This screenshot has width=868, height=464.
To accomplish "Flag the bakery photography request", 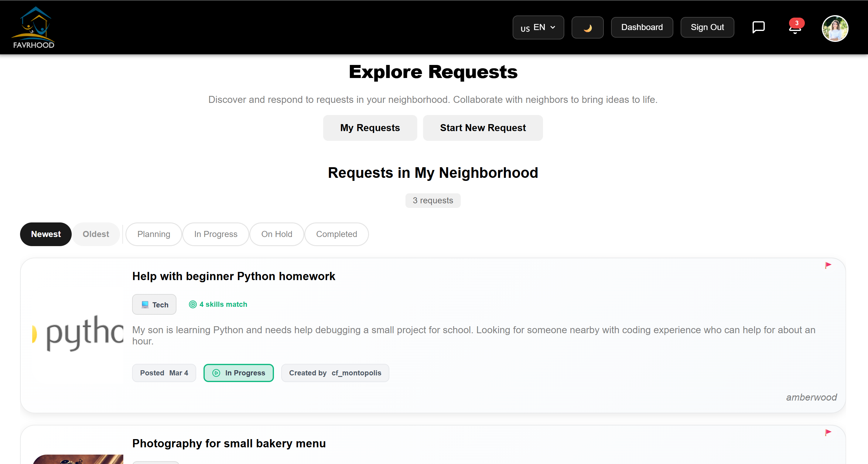I will (828, 432).
